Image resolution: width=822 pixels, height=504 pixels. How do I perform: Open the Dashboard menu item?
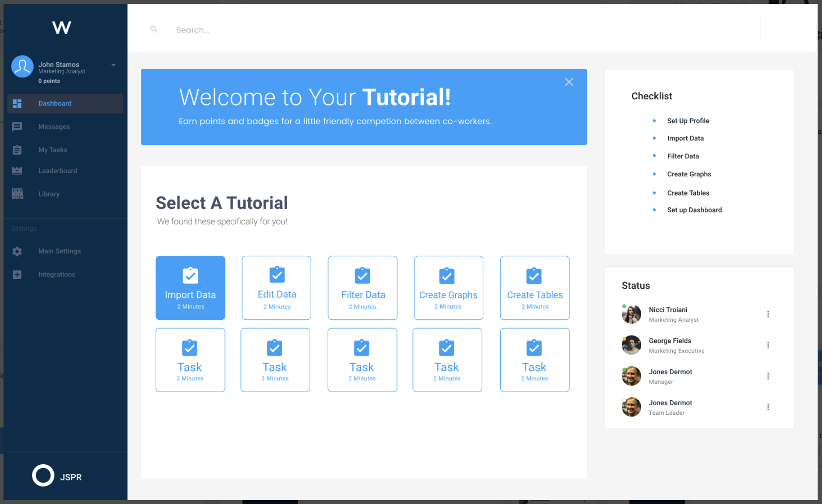point(65,104)
